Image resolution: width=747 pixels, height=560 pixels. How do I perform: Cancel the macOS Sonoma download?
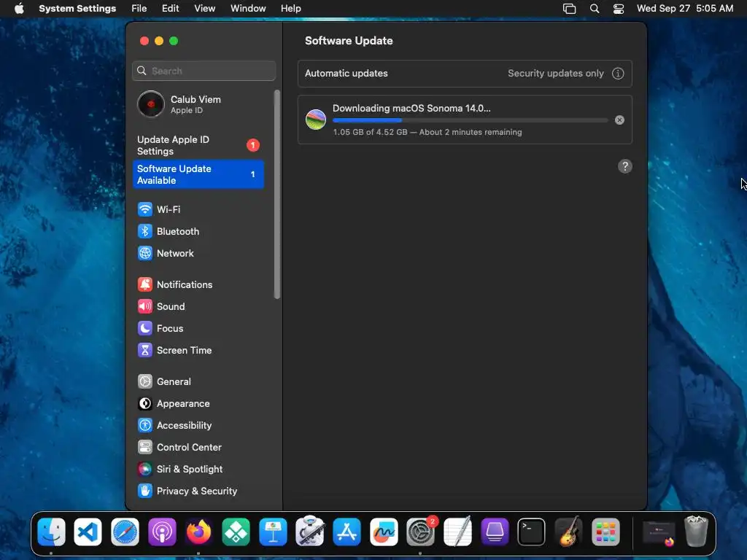619,120
